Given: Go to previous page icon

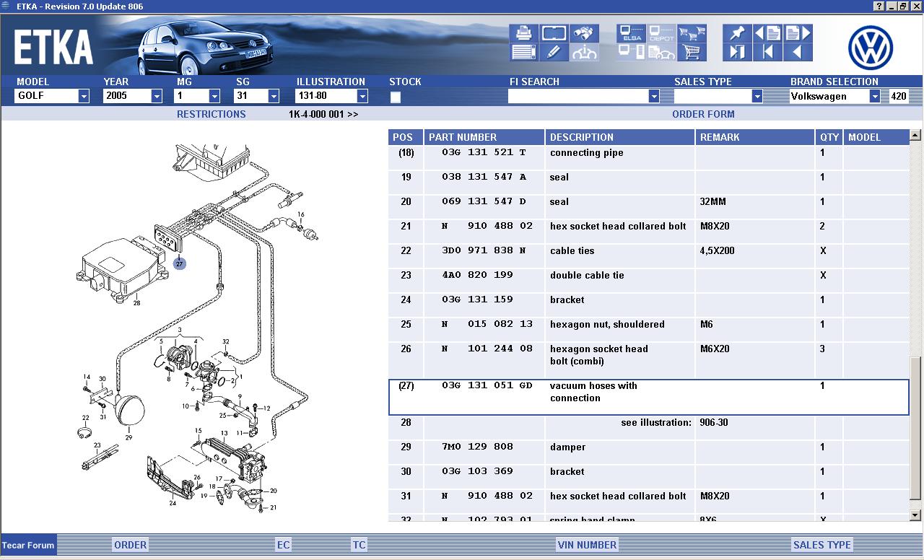Looking at the screenshot, I should (x=767, y=33).
